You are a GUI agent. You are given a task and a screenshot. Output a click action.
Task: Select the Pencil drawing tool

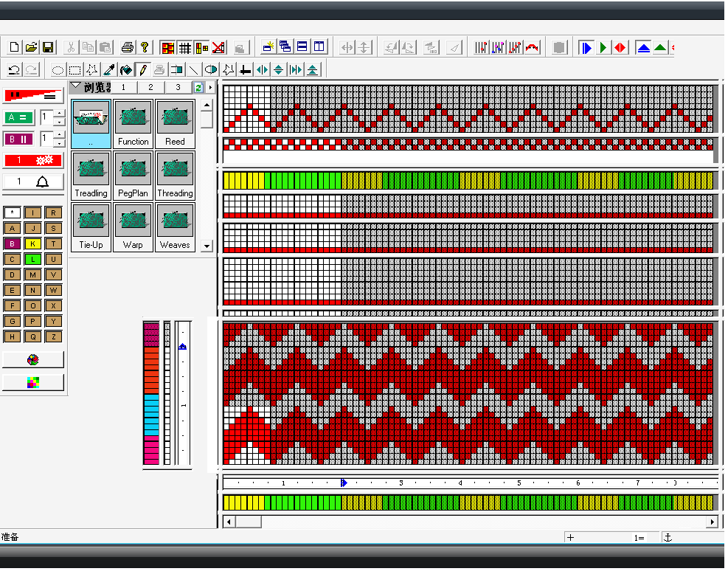coord(143,70)
